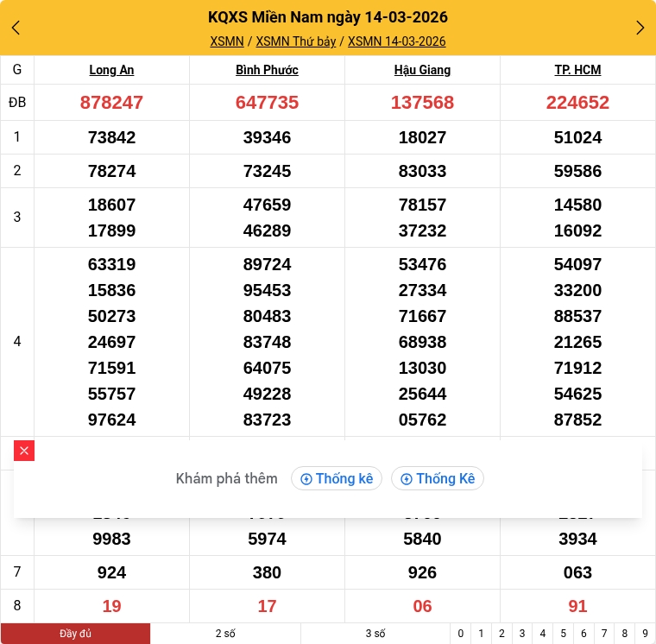The height and width of the screenshot is (644, 656).
Task: Open Hậu Giang province results
Action: coord(422,70)
